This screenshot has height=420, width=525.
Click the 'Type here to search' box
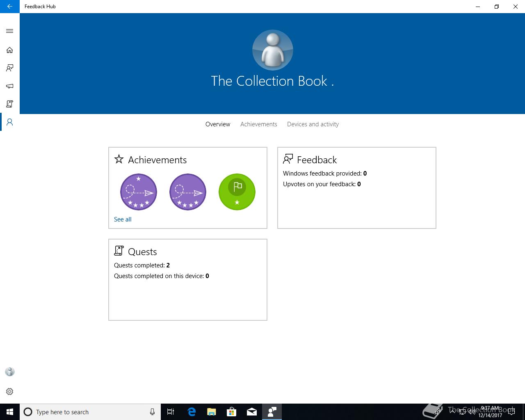(90, 412)
